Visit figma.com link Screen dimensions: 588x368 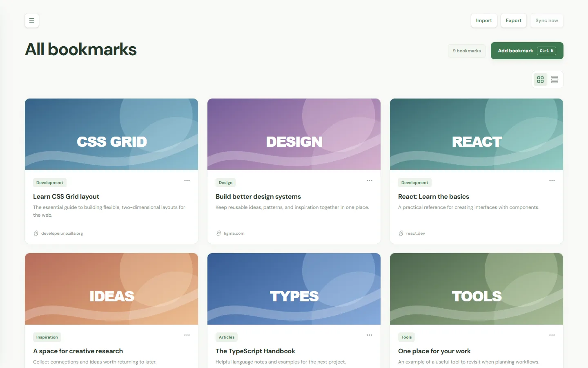[x=234, y=233]
